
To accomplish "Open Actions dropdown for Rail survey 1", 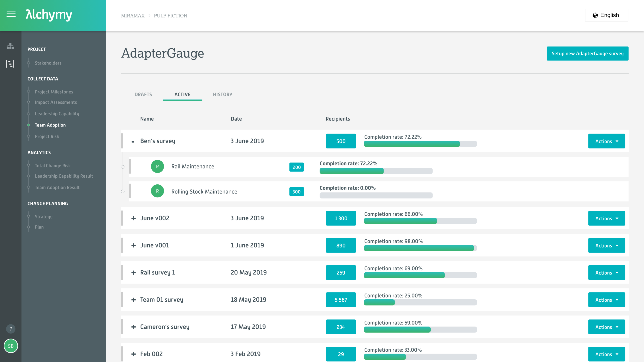I will pos(607,273).
